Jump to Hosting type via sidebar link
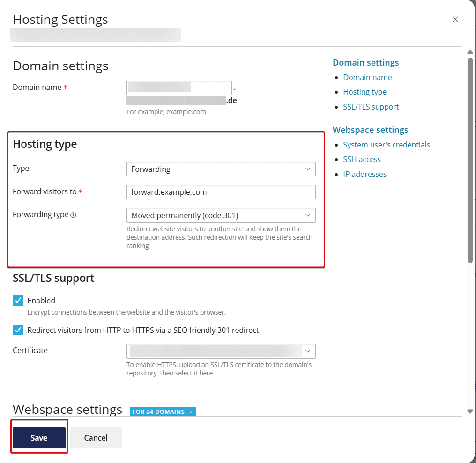Image resolution: width=476 pixels, height=463 pixels. [x=365, y=92]
